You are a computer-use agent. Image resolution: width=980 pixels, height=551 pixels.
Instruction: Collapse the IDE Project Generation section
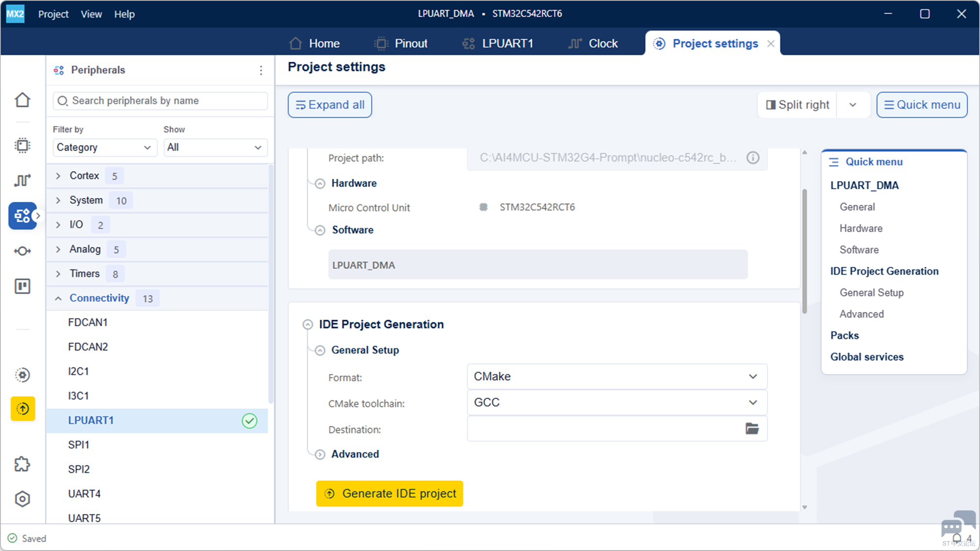pos(308,325)
